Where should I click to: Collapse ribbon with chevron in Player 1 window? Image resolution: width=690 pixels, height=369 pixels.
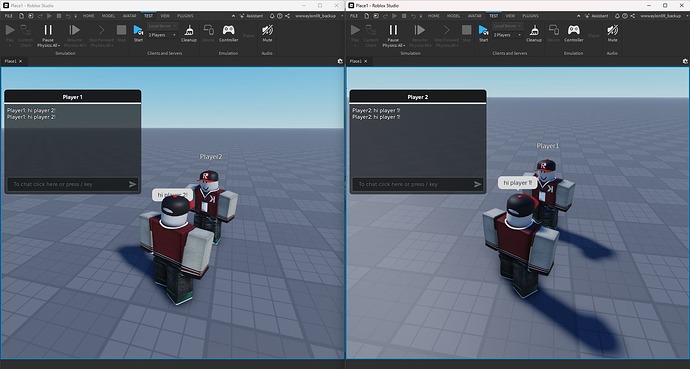pos(233,16)
